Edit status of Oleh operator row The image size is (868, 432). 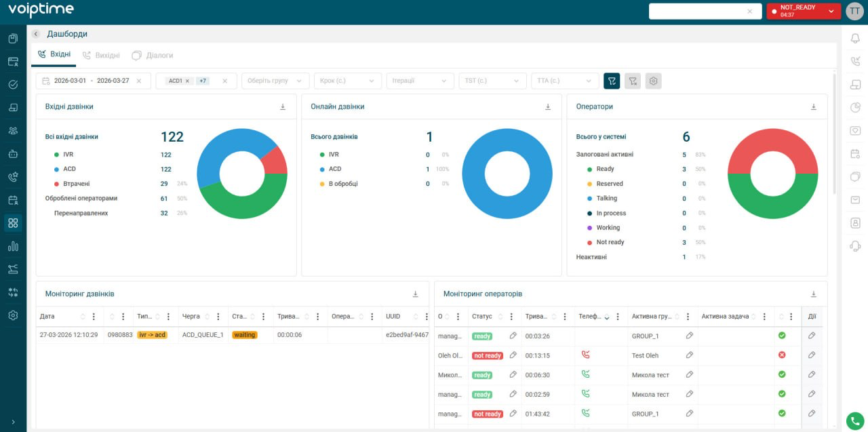pos(513,355)
